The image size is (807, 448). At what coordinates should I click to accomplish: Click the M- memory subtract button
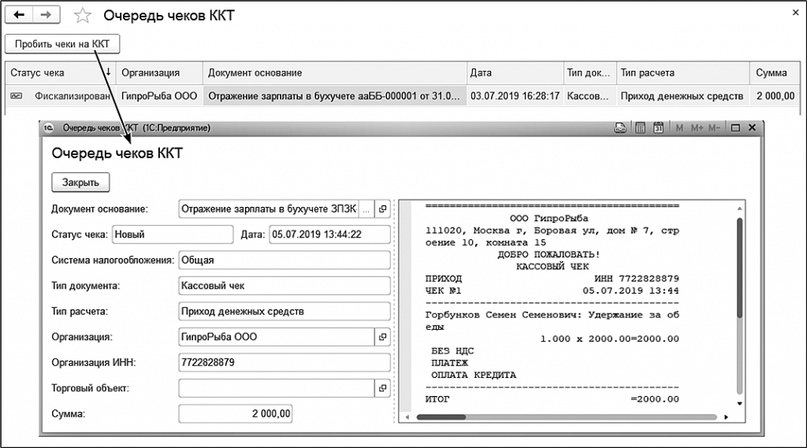tap(716, 128)
